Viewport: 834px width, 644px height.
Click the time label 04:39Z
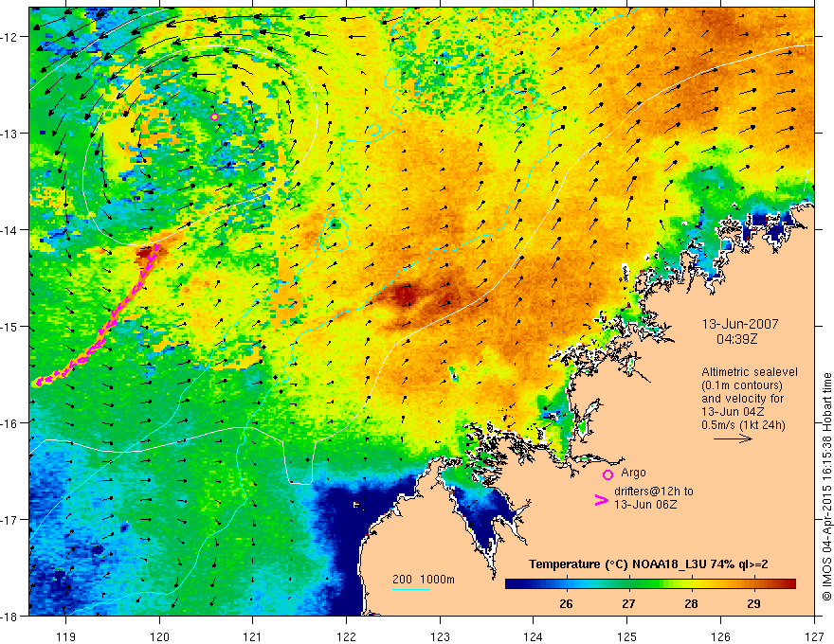(736, 339)
